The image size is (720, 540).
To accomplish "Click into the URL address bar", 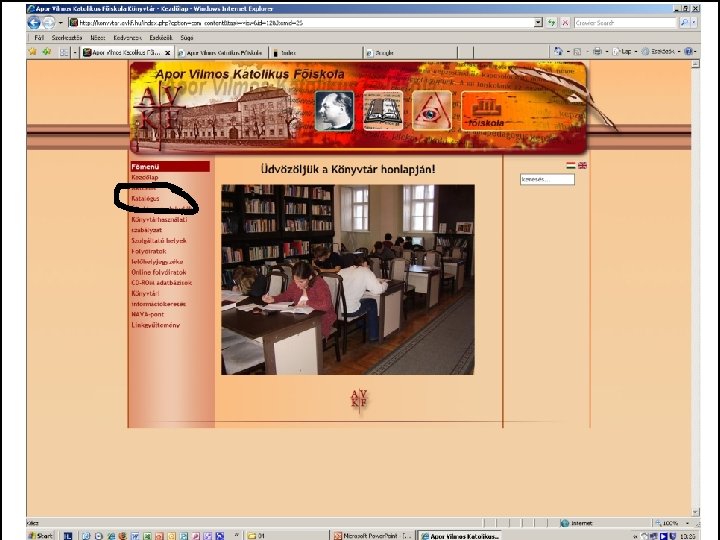I will pyautogui.click(x=301, y=22).
